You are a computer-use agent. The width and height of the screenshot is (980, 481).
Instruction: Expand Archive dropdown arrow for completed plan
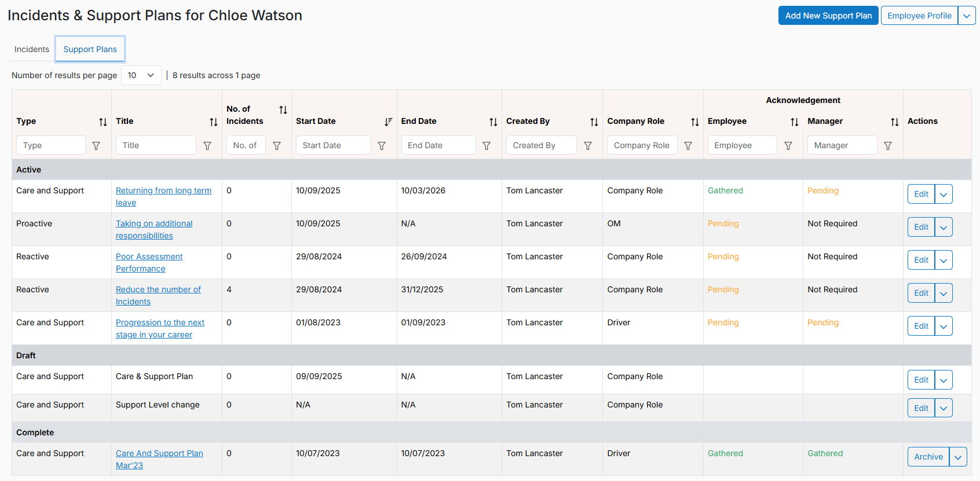958,457
